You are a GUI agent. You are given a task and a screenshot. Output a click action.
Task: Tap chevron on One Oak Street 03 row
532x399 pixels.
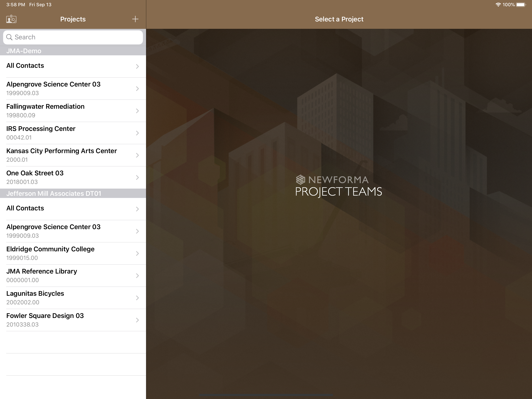click(137, 178)
